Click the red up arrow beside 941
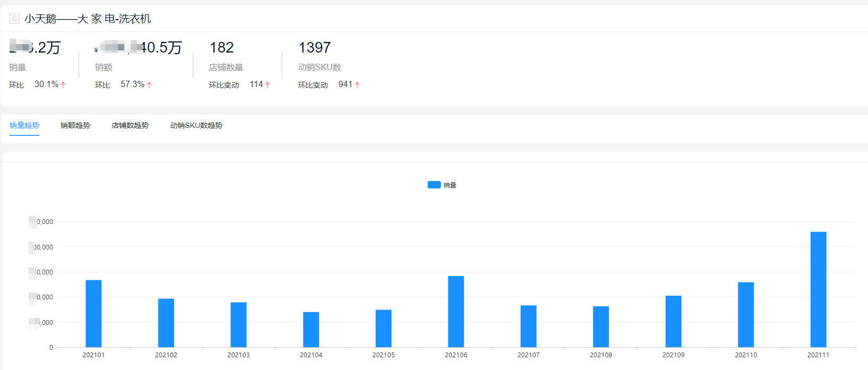The image size is (868, 370). [357, 85]
